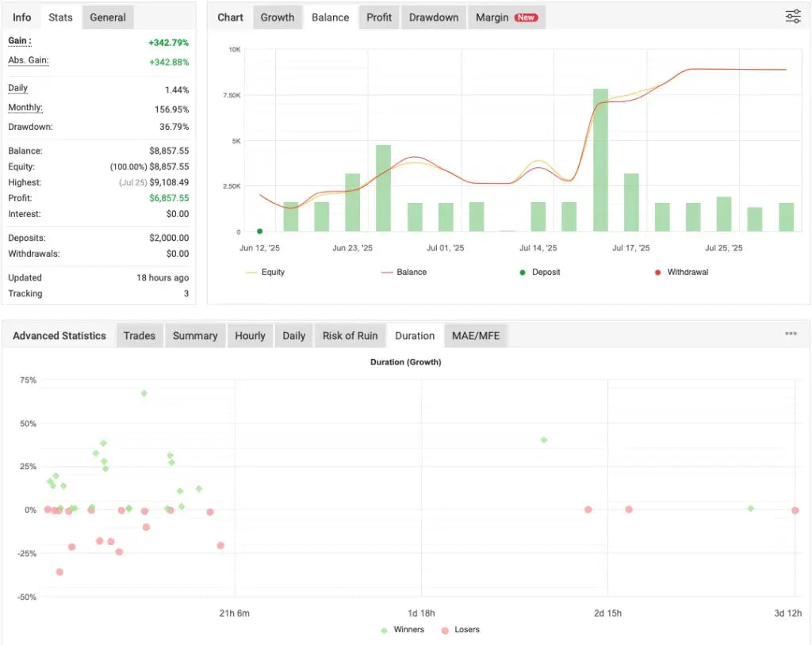The width and height of the screenshot is (812, 645).
Task: Click a red loser dot below -25%
Action: click(x=59, y=571)
